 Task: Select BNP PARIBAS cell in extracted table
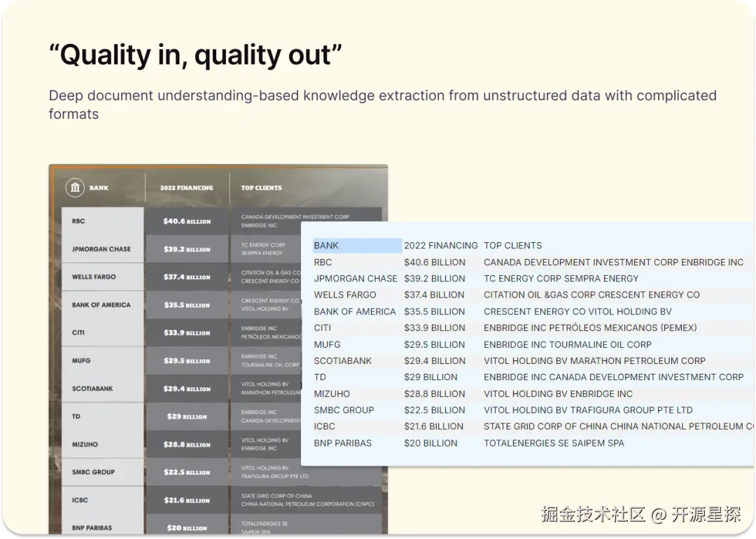342,443
